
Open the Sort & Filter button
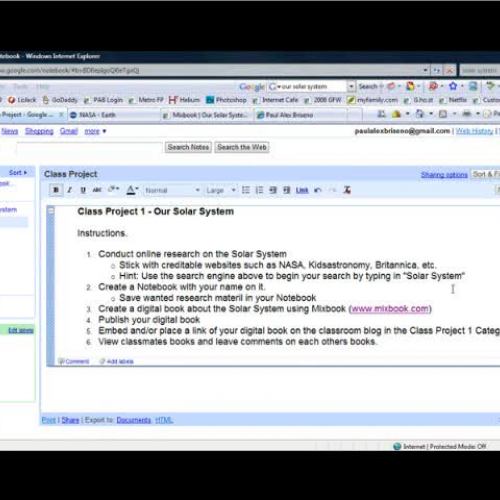tap(486, 174)
